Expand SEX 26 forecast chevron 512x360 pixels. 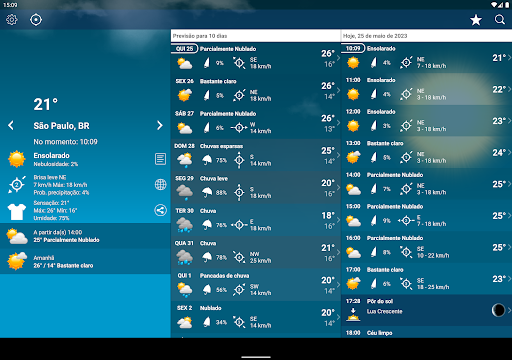(x=338, y=90)
